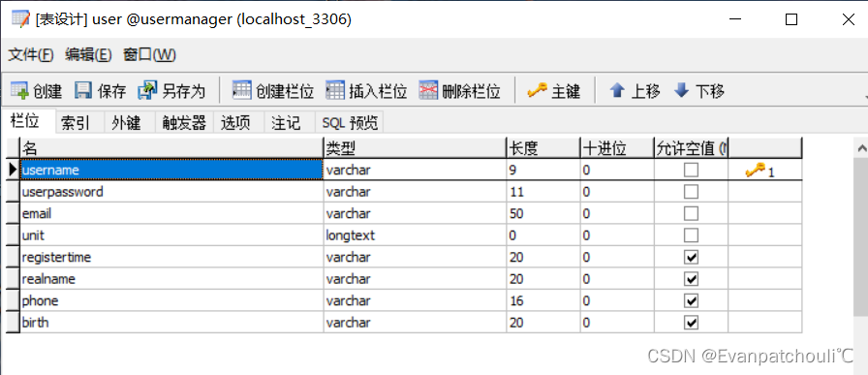Open the 编辑(E) menu

(x=88, y=54)
